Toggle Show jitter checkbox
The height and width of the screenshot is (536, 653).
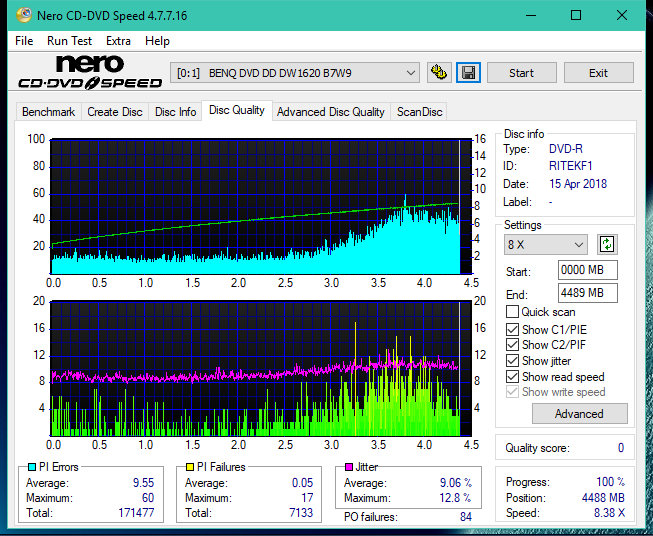click(x=512, y=361)
